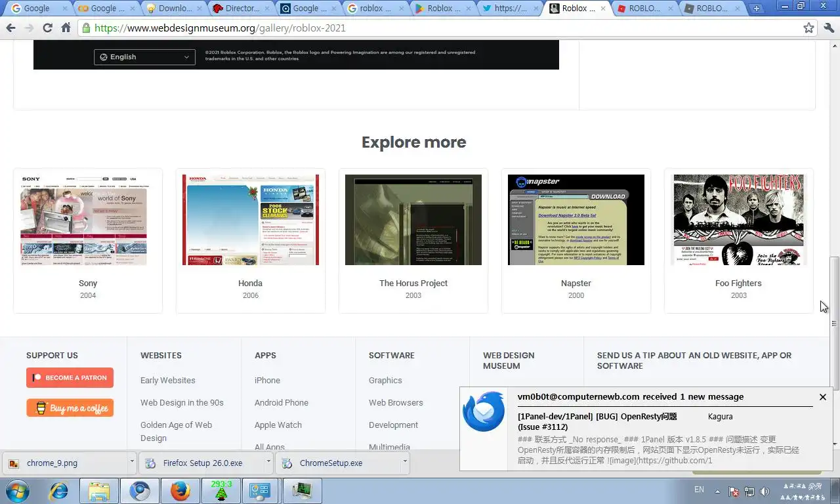The image size is (840, 504).
Task: Open the browser home page icon
Action: tap(66, 28)
